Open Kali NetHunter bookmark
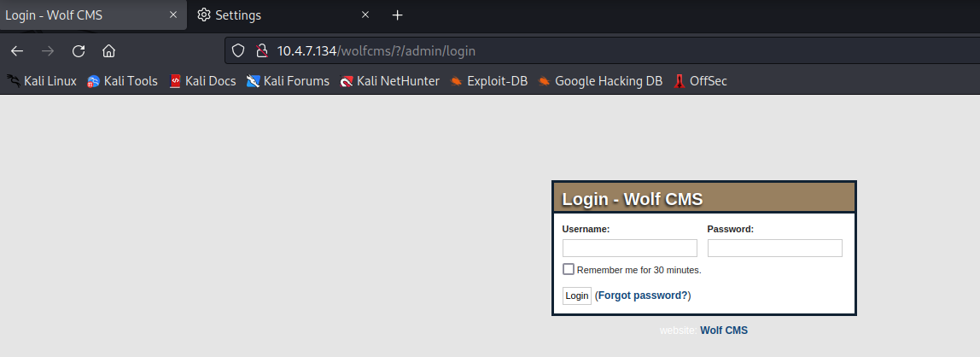This screenshot has width=980, height=357. point(390,80)
